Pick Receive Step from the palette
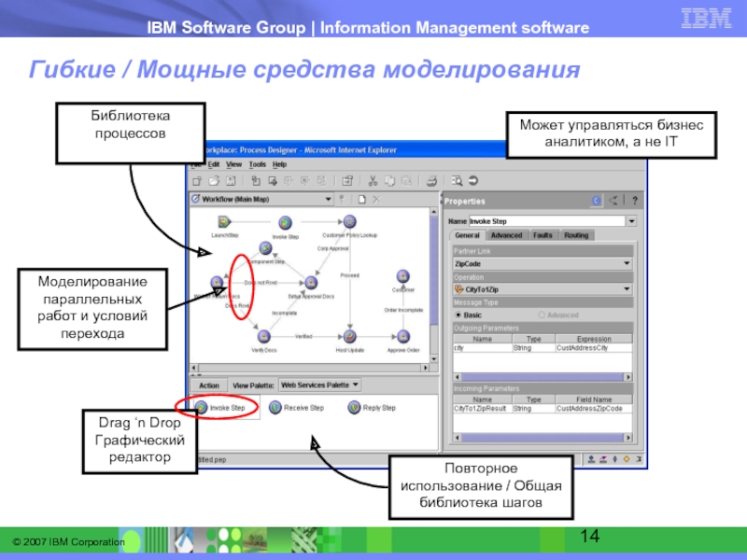 point(296,408)
